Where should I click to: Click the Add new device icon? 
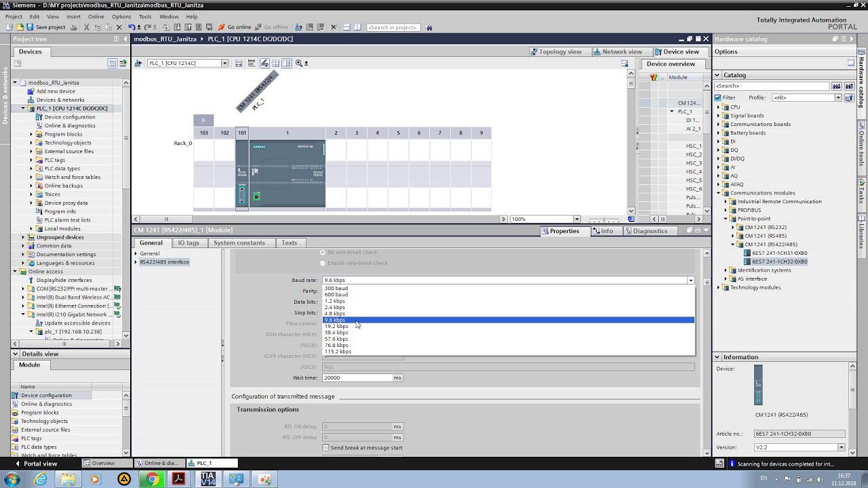(31, 91)
